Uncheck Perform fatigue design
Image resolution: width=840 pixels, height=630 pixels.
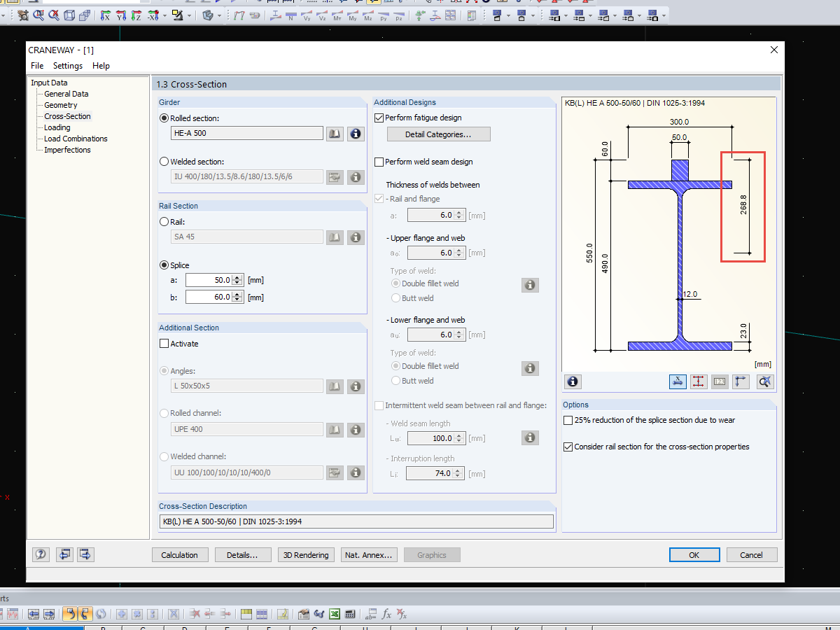(379, 118)
